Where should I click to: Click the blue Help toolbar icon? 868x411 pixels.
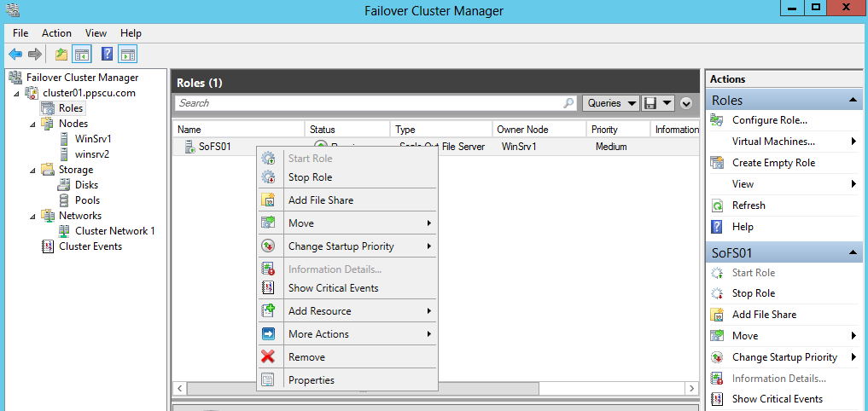click(108, 55)
